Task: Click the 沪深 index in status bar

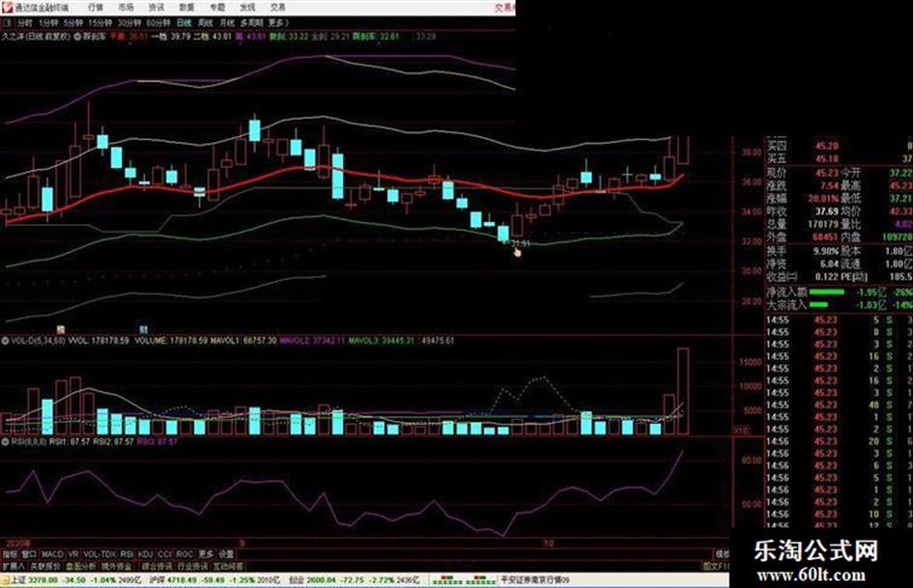Action: tap(214, 580)
